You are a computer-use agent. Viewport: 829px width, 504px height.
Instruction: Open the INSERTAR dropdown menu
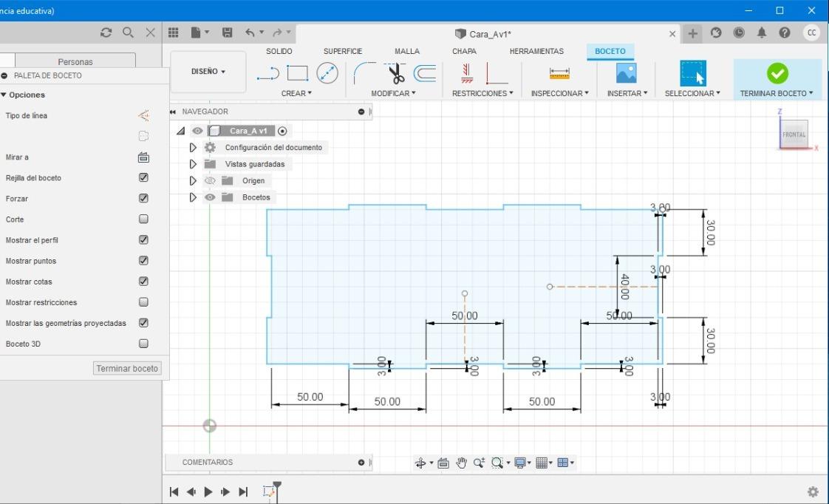627,93
